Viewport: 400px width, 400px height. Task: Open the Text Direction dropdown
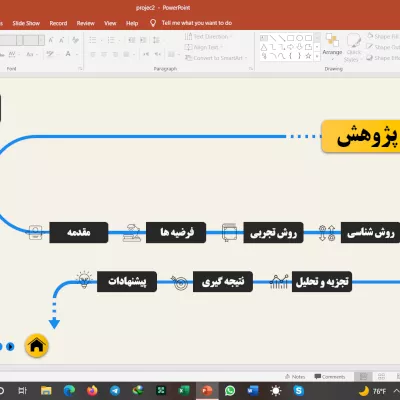point(209,37)
